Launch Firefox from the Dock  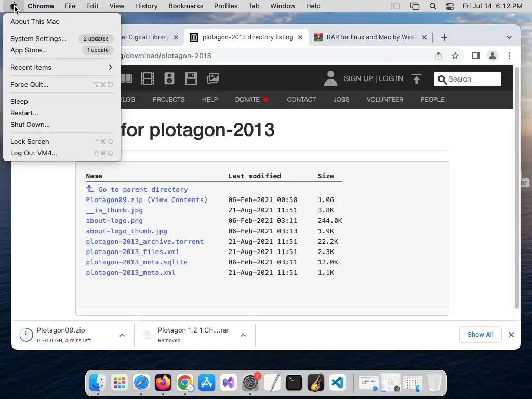(163, 382)
